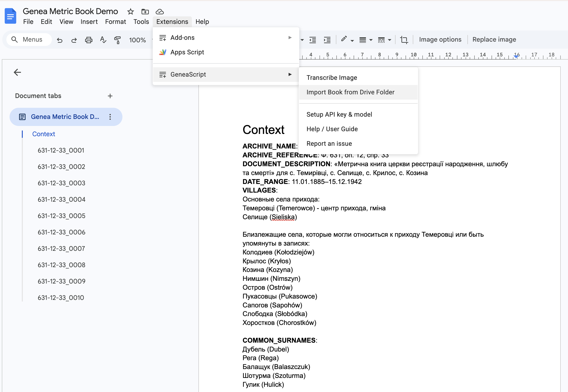Select Import Book from Drive Folder
The width and height of the screenshot is (568, 392).
coord(350,92)
